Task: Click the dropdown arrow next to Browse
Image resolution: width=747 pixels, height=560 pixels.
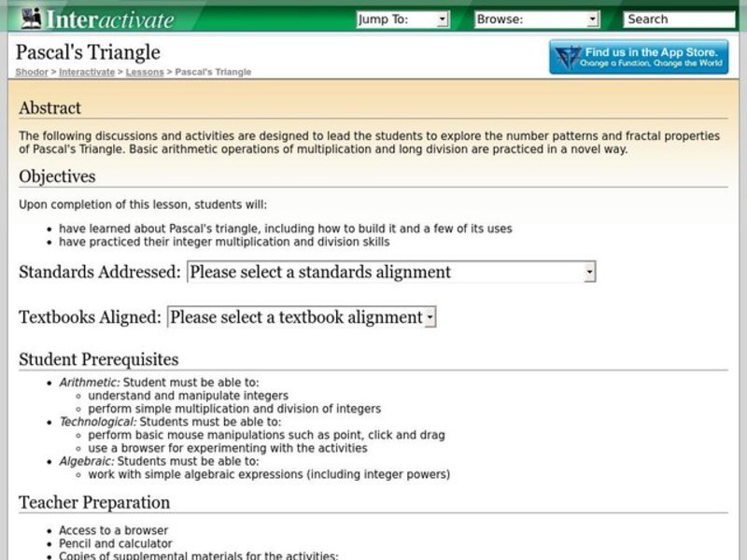Action: [x=591, y=17]
